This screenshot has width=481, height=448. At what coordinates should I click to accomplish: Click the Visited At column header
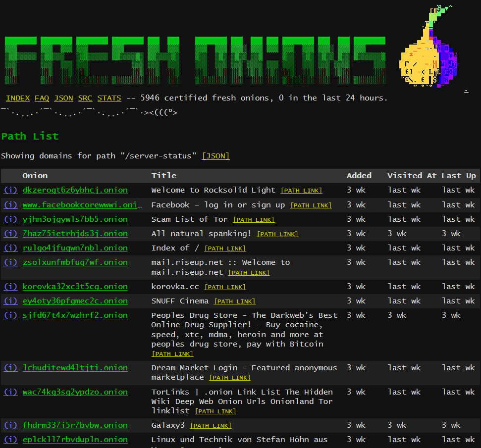(412, 176)
